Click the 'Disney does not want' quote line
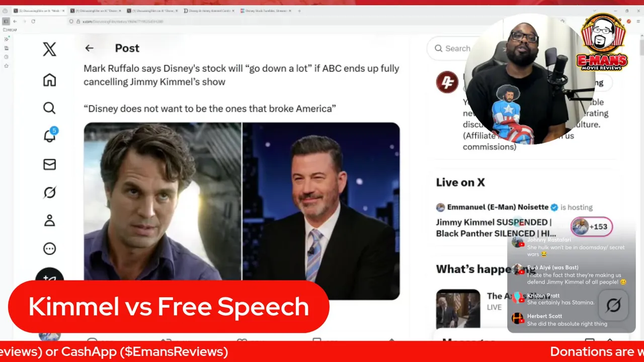Screen dimensions: 644x362 [x=210, y=109]
